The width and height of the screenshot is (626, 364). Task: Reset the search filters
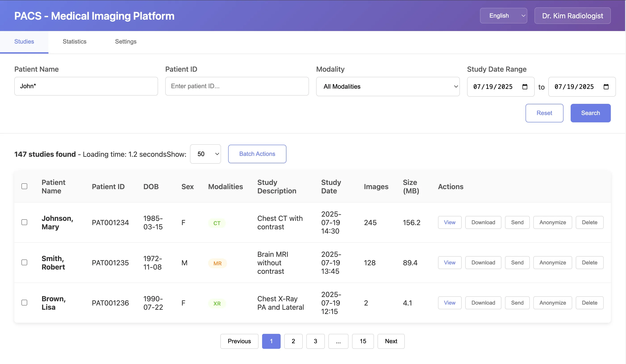click(544, 113)
